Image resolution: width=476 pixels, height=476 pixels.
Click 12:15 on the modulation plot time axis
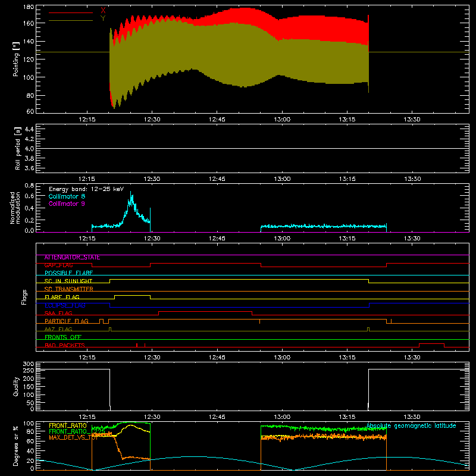[87, 239]
